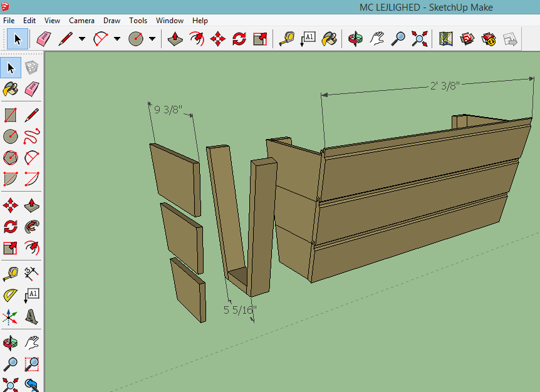Activate Push/Pull tool in top toolbar
The height and width of the screenshot is (392, 540).
(x=175, y=39)
